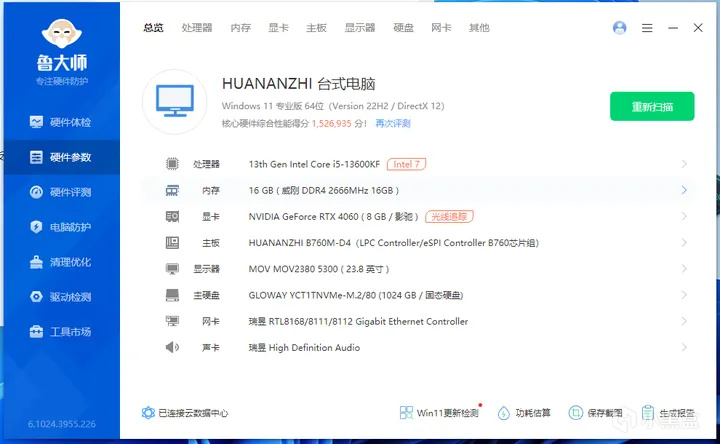Click 保存截图 save screenshot

[596, 413]
